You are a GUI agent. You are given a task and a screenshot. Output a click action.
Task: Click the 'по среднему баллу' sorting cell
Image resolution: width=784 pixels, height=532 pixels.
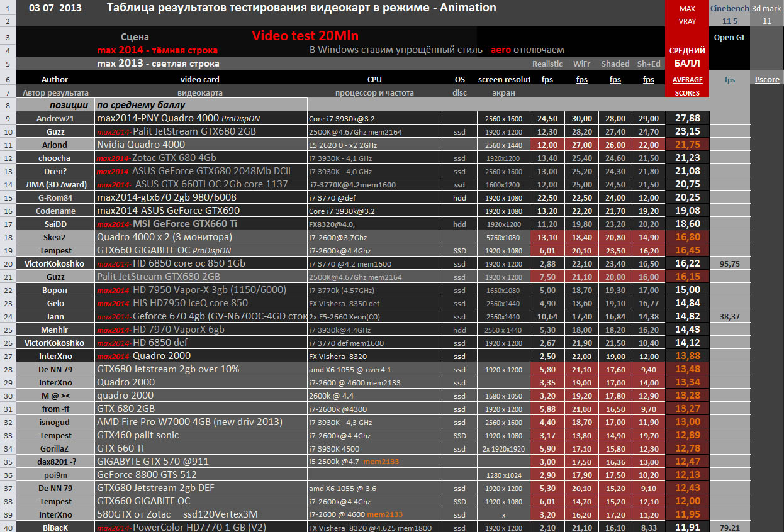point(201,105)
